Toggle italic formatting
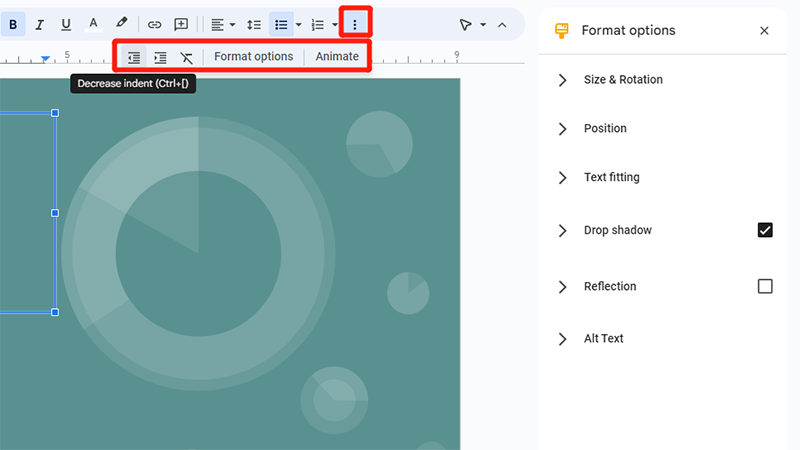 [39, 24]
